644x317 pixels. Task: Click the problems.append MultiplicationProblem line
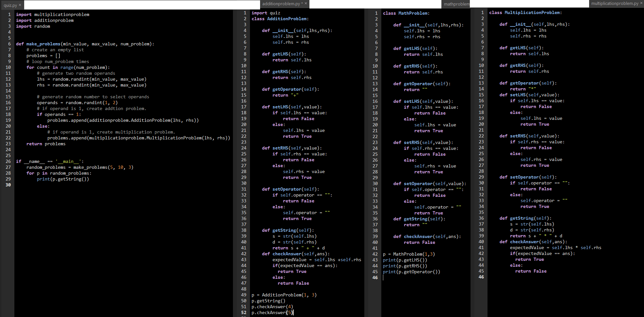(139, 138)
